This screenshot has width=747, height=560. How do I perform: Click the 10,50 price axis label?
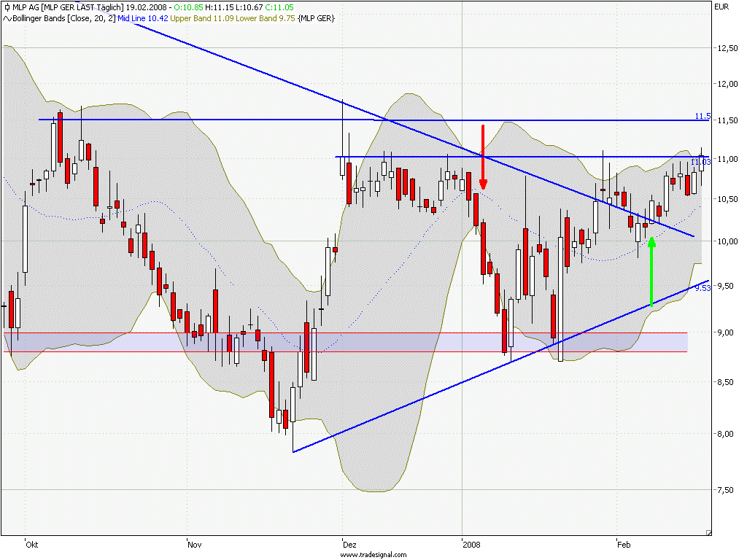click(x=728, y=199)
